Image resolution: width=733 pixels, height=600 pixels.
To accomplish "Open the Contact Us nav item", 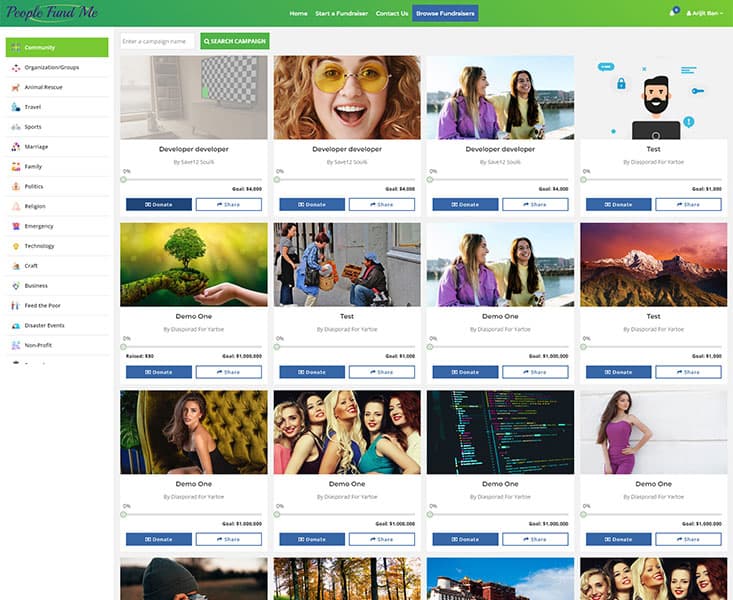I will click(x=392, y=13).
